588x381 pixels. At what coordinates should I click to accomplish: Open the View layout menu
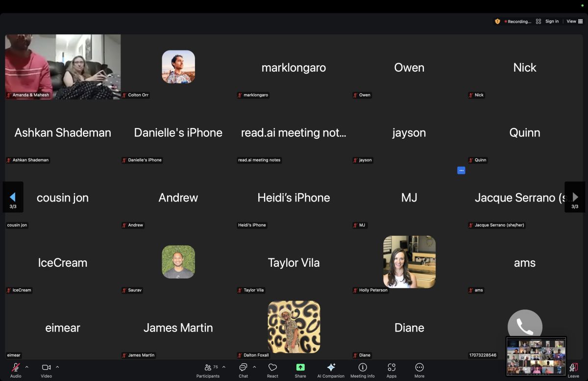coord(575,22)
